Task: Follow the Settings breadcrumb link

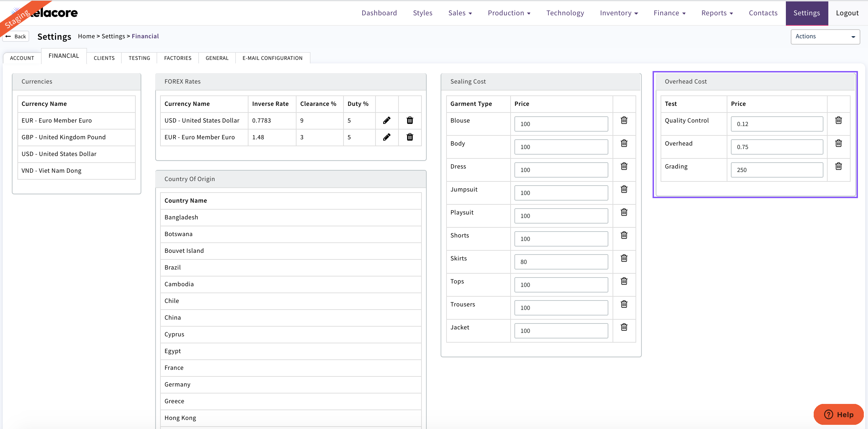Action: click(x=113, y=36)
